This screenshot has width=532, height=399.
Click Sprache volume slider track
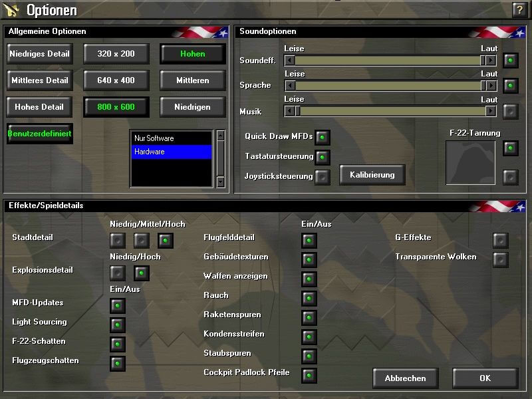388,86
